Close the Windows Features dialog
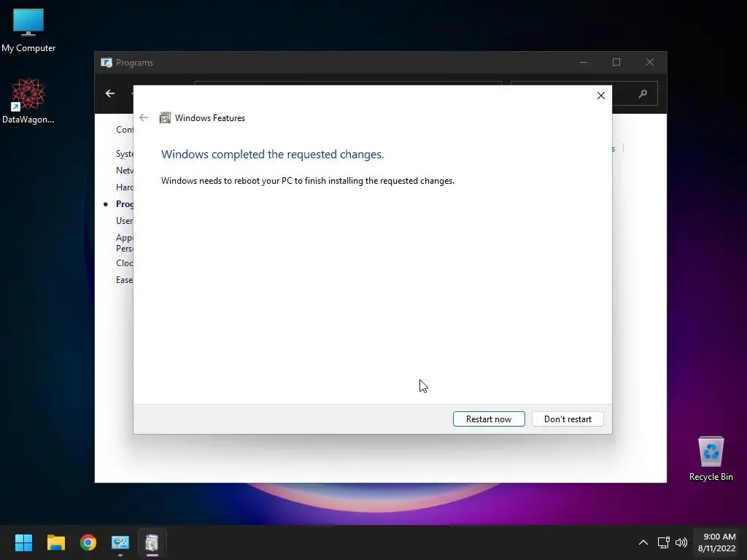Viewport: 747px width, 560px height. [601, 96]
